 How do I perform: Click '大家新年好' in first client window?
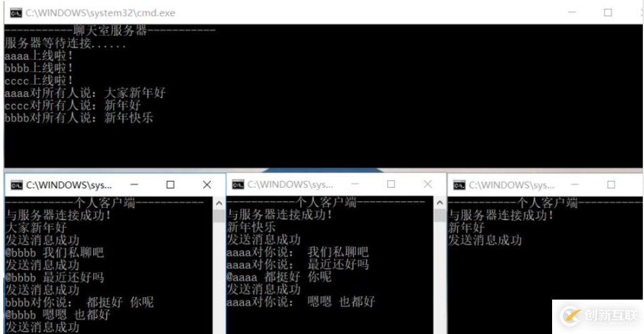click(x=36, y=227)
